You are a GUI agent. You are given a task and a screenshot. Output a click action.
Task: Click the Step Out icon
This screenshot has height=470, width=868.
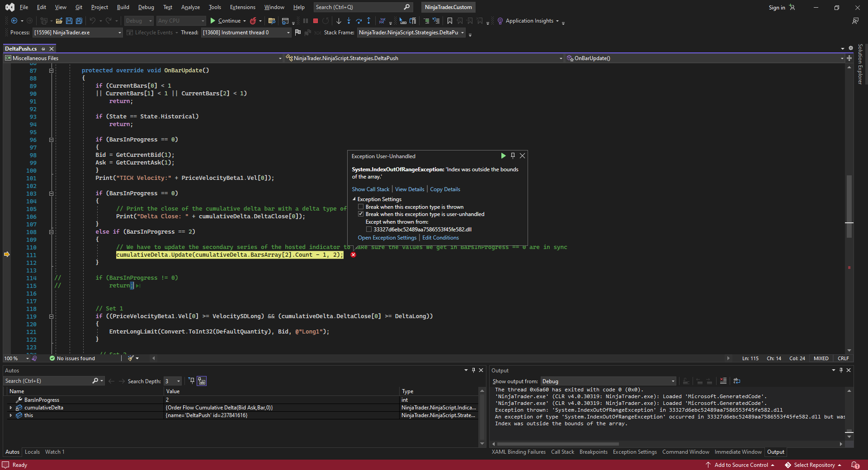pyautogui.click(x=369, y=21)
